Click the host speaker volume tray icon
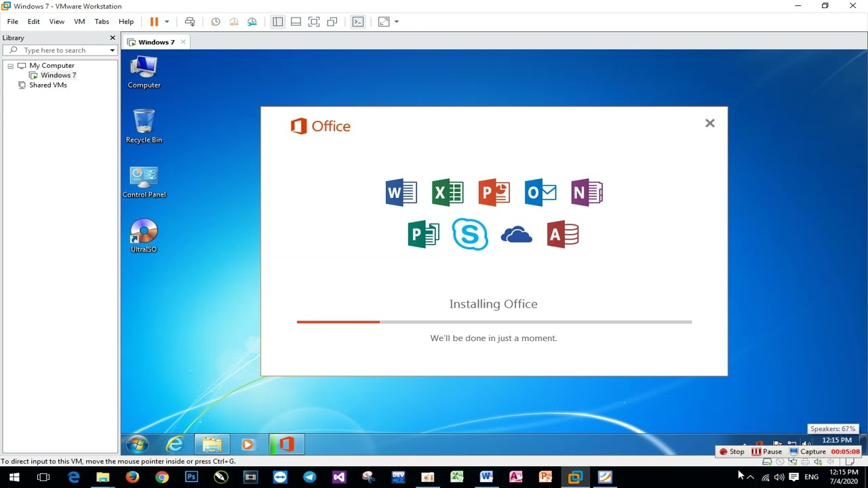Viewport: 868px width, 488px height. click(779, 477)
